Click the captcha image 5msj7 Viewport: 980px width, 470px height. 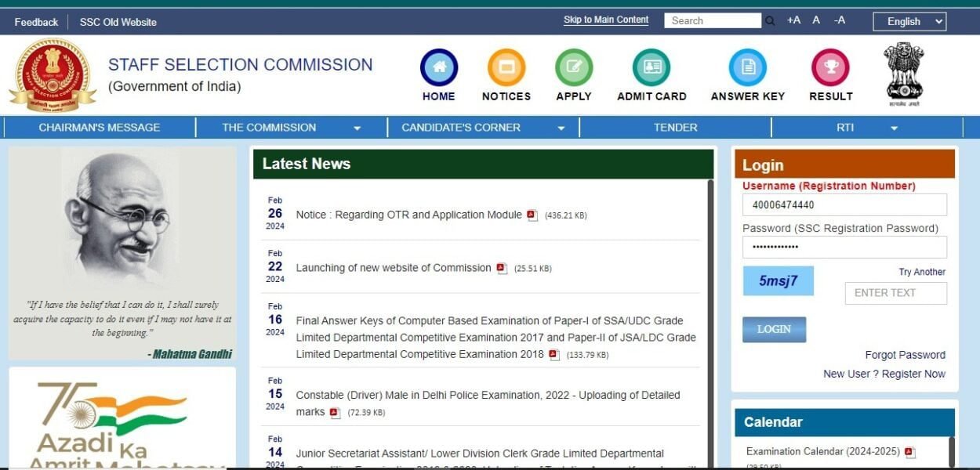[x=778, y=280]
